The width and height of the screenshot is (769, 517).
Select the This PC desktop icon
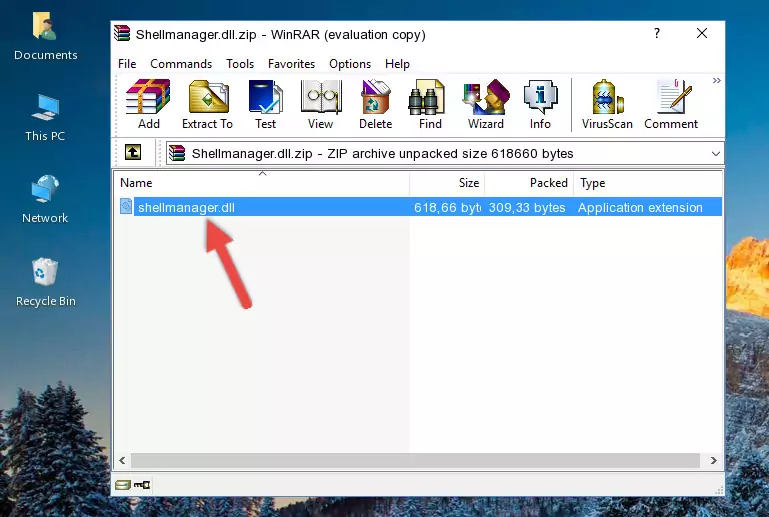[x=45, y=118]
